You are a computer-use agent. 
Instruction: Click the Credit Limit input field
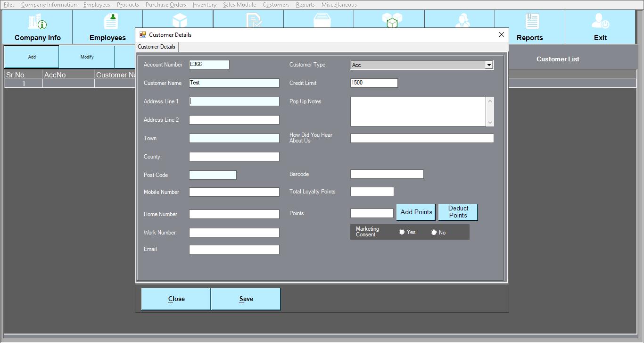tap(374, 83)
